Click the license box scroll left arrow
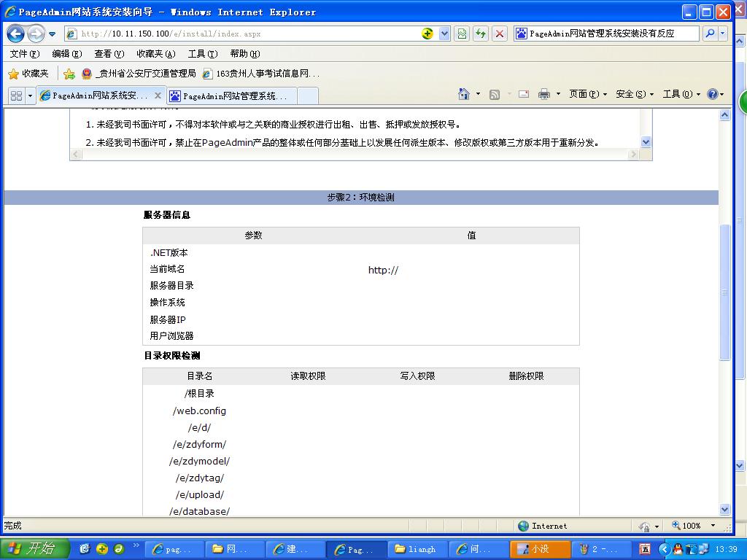Viewport: 747px width, 560px height. [76, 155]
